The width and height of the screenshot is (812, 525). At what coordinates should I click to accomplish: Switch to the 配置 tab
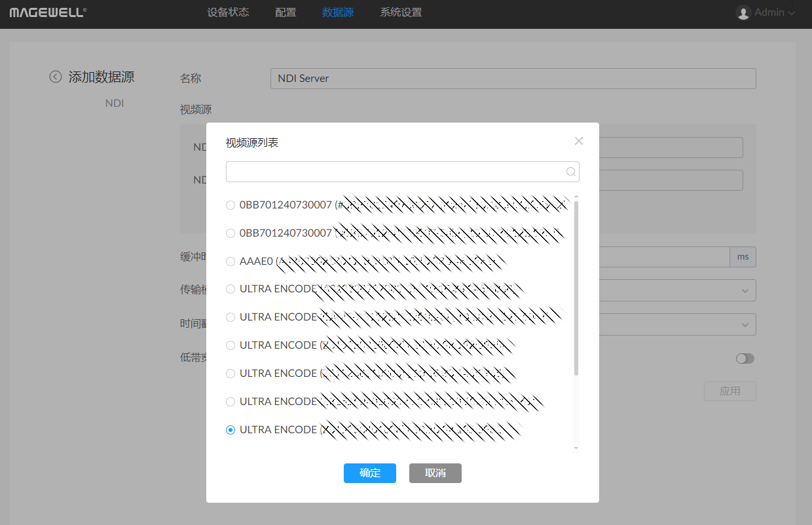286,12
